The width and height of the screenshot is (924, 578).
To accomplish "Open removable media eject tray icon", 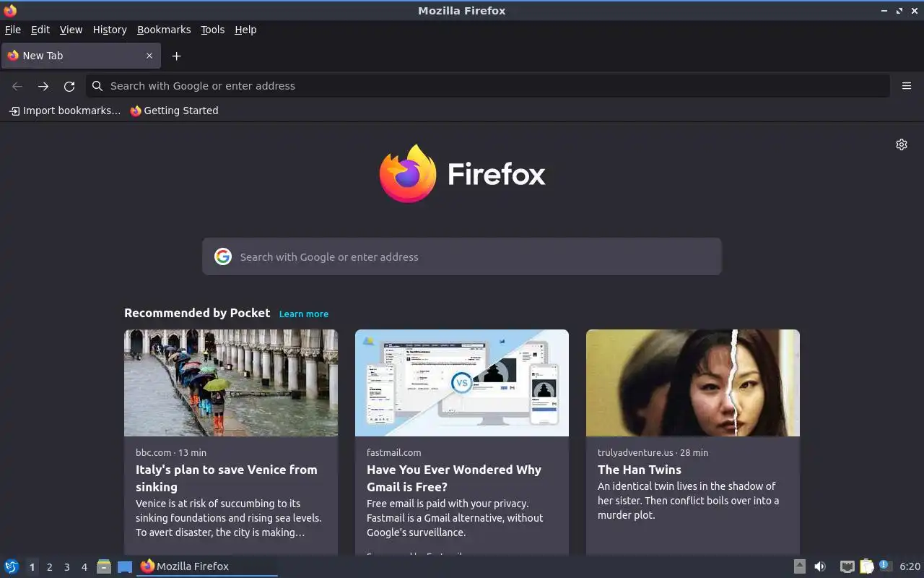I will [x=799, y=566].
